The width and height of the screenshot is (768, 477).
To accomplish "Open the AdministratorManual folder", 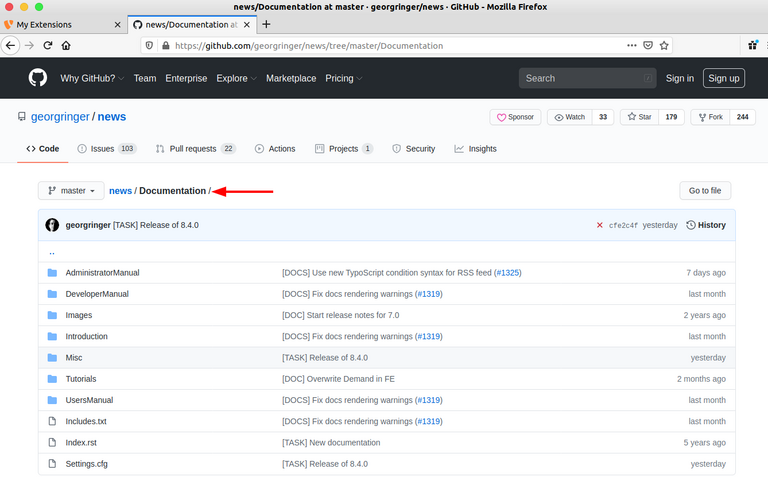I will tap(102, 272).
